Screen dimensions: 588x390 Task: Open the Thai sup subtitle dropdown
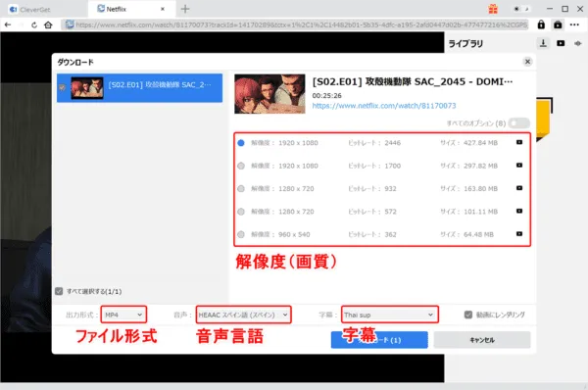tap(390, 315)
